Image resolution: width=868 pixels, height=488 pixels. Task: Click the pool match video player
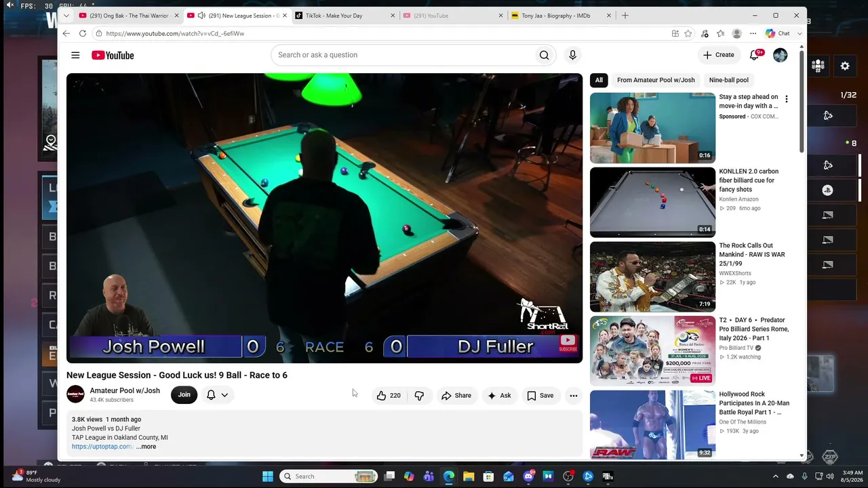[x=324, y=218]
